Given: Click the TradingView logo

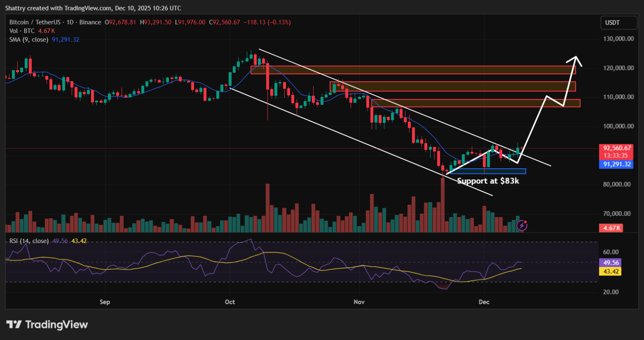Looking at the screenshot, I should click(x=47, y=324).
